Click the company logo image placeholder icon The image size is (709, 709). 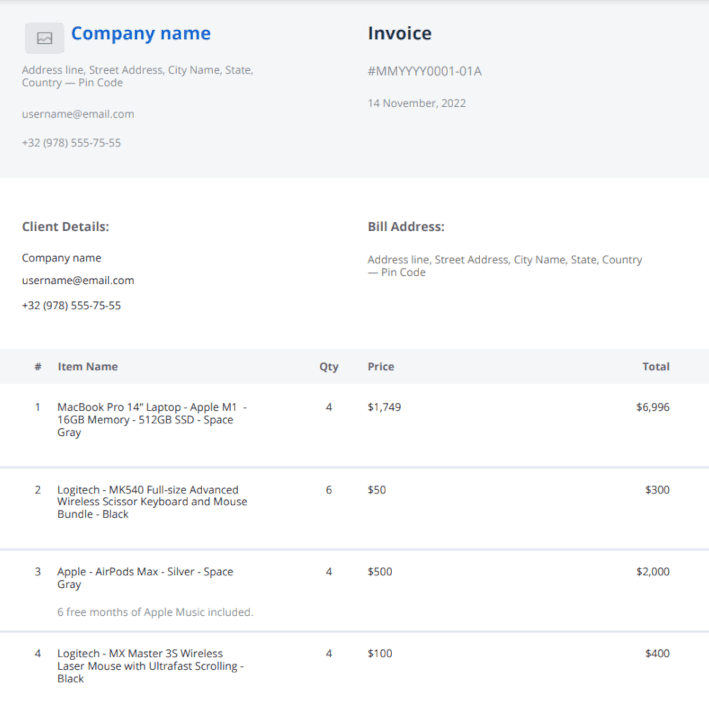[44, 38]
